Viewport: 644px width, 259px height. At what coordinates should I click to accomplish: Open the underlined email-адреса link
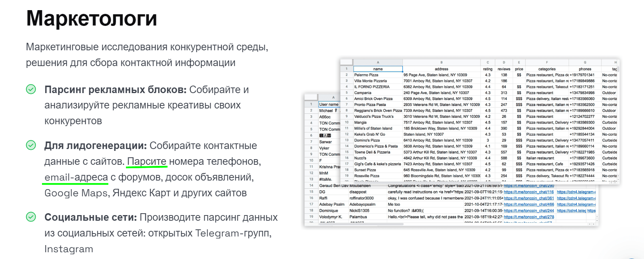[76, 177]
